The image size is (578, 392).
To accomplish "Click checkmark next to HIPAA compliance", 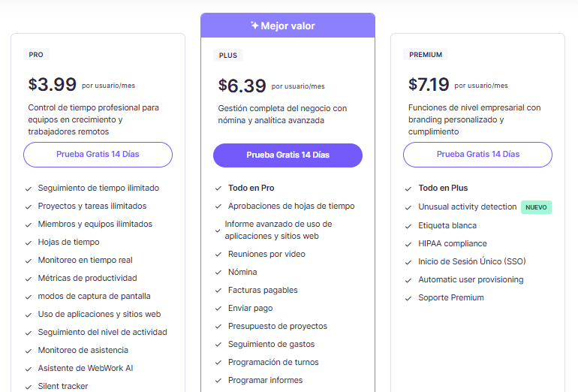I will click(x=408, y=244).
